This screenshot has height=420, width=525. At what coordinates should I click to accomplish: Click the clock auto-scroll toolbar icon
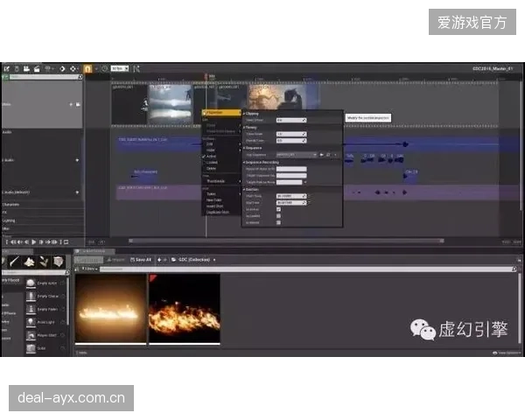pyautogui.click(x=104, y=68)
